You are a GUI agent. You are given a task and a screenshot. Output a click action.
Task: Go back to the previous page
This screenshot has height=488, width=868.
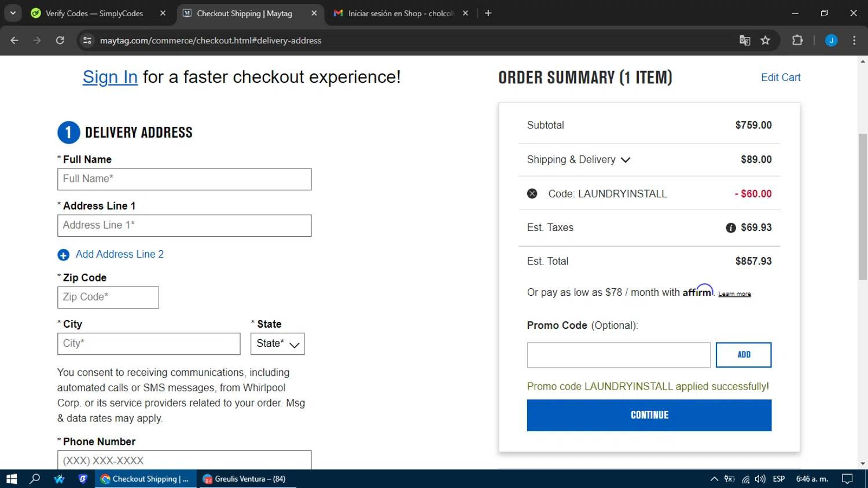point(14,41)
